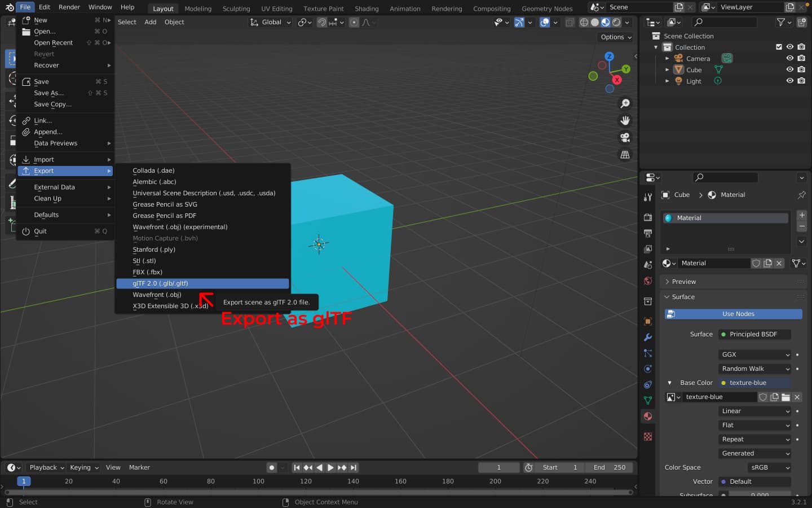This screenshot has height=508, width=812.
Task: Collapse the Base Color texture settings
Action: point(669,383)
